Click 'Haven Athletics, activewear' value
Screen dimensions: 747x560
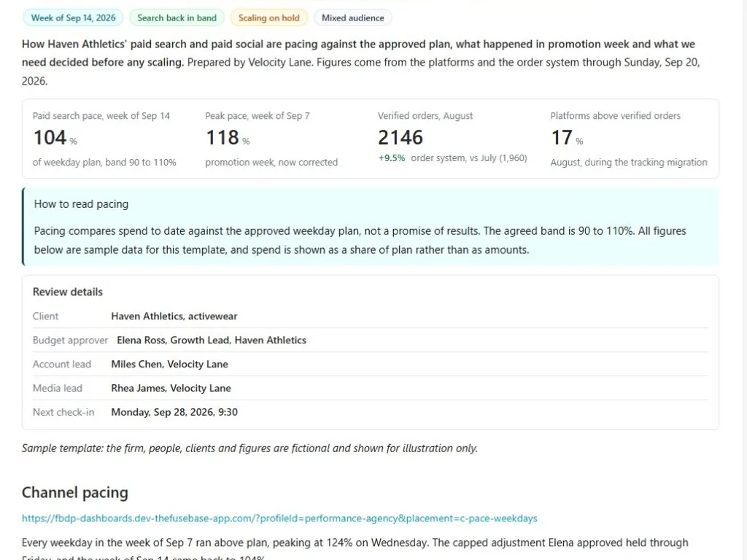point(174,316)
